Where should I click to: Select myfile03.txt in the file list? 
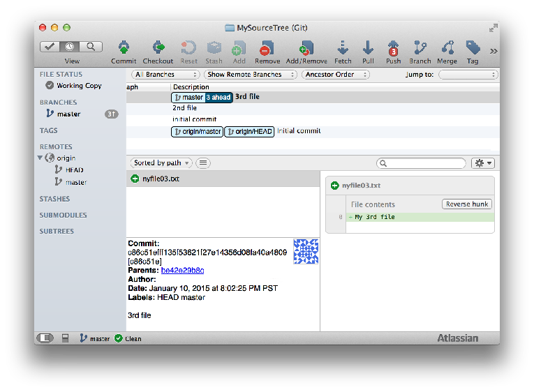(x=223, y=179)
